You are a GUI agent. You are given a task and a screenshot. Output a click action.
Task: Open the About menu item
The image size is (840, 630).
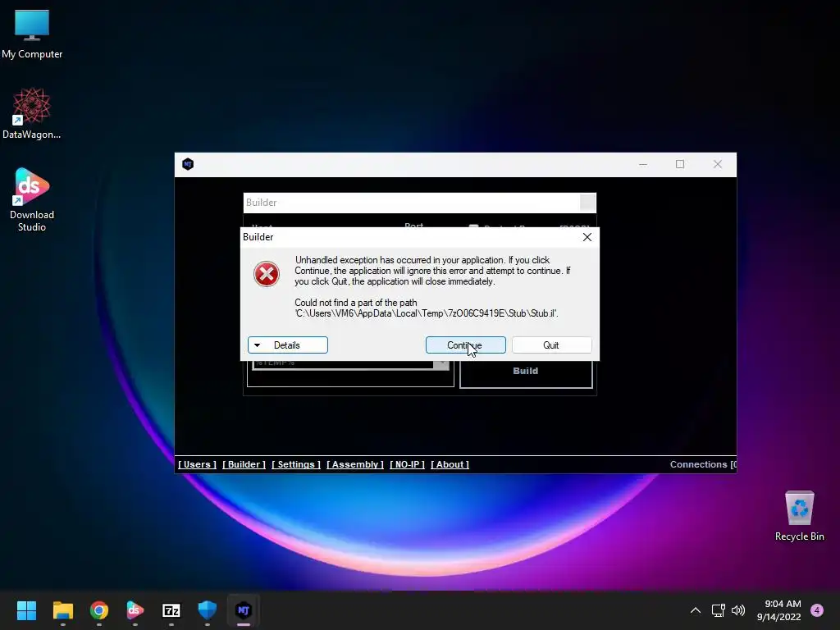(450, 464)
